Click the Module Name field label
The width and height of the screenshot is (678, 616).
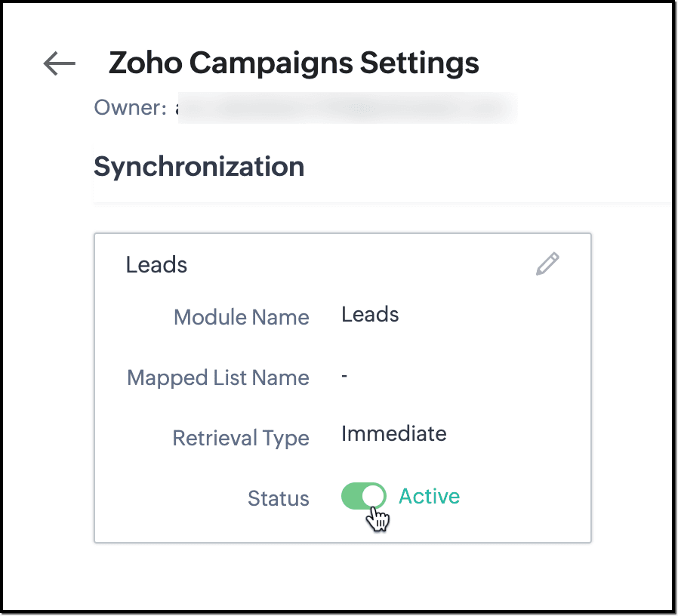coord(241,317)
